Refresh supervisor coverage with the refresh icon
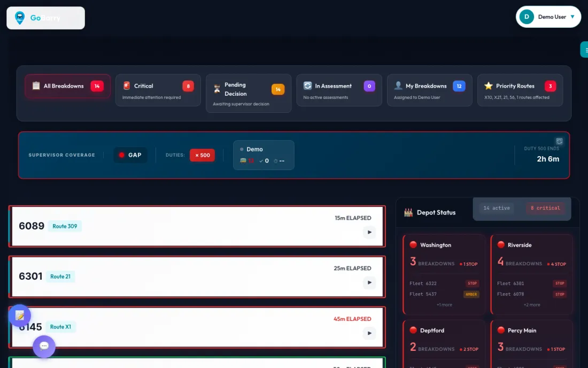The height and width of the screenshot is (368, 588). 559,141
